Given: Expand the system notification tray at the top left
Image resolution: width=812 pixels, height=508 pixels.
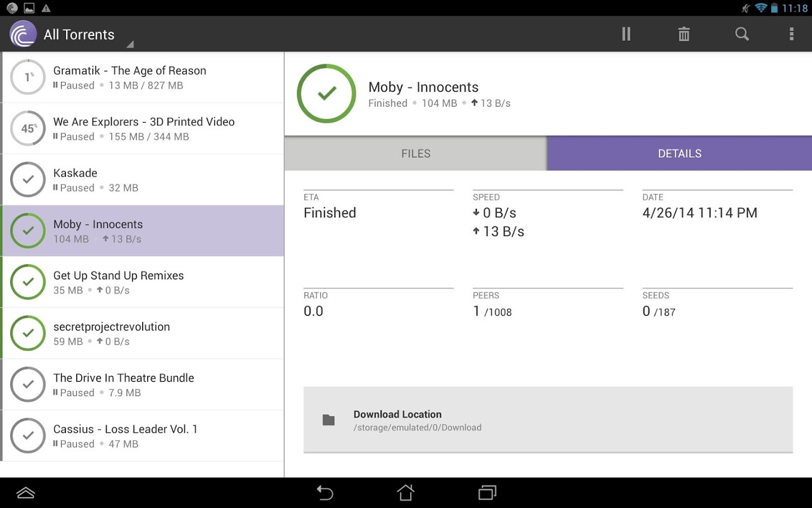Looking at the screenshot, I should (28, 8).
